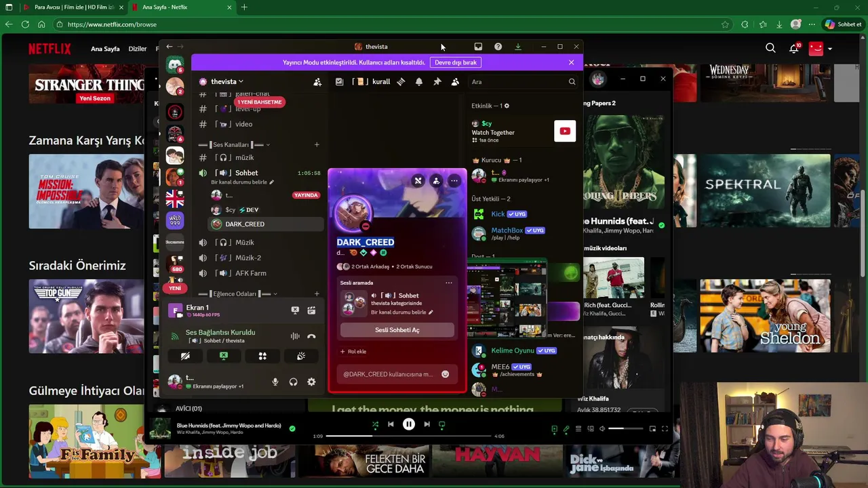Click Devre dışı bırak streamer mode button
The height and width of the screenshot is (488, 868).
pyautogui.click(x=456, y=62)
